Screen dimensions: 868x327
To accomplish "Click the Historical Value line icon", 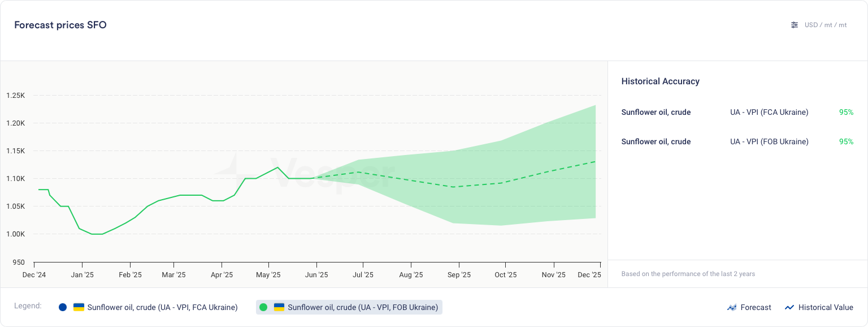I will click(x=789, y=308).
